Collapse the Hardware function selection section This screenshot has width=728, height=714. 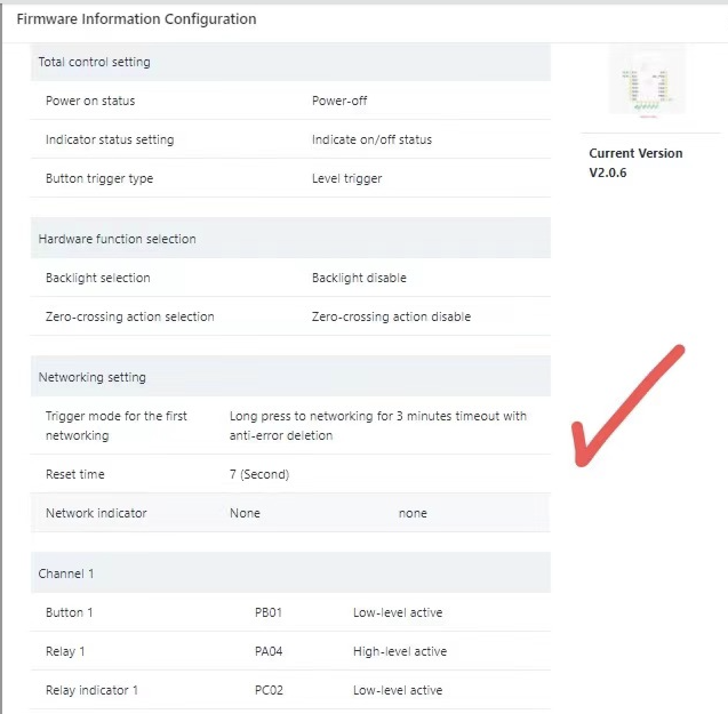(117, 239)
